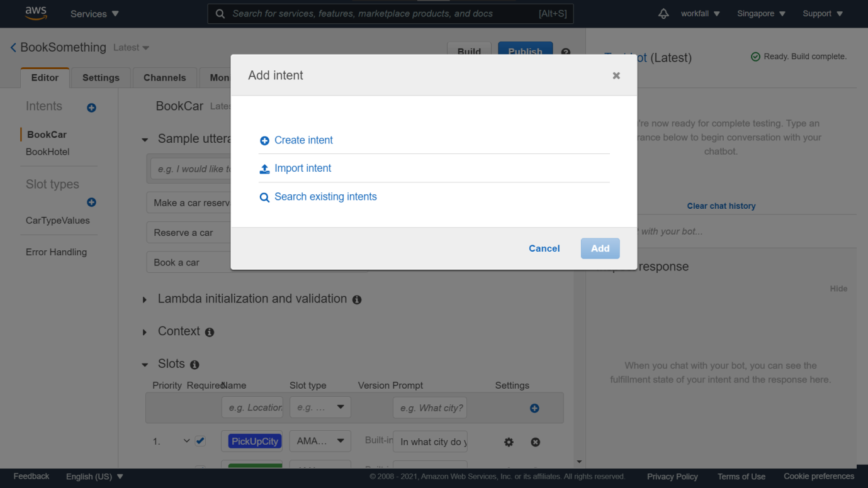Focus the AWS services search field
This screenshot has height=488, width=868.
(x=390, y=13)
